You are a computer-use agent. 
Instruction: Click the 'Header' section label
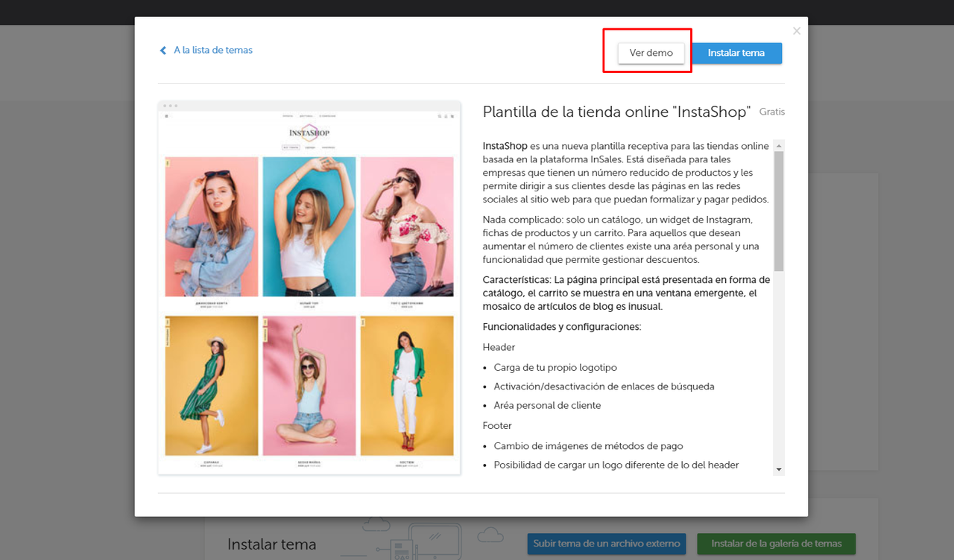pos(499,347)
